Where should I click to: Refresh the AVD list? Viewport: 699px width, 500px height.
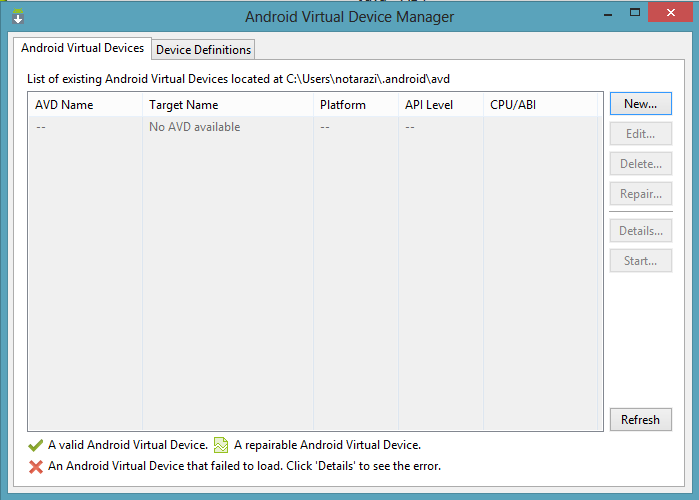tap(641, 420)
